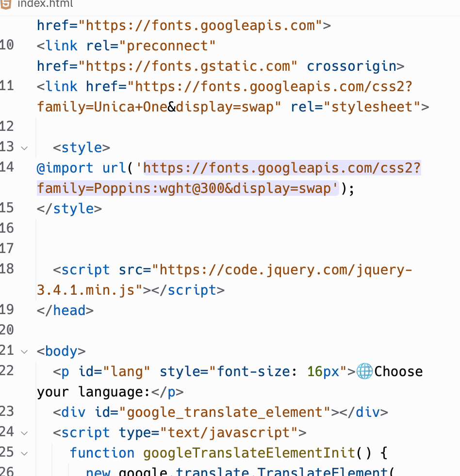Click the HTML5 file icon beside index.html

pyautogui.click(x=6, y=4)
